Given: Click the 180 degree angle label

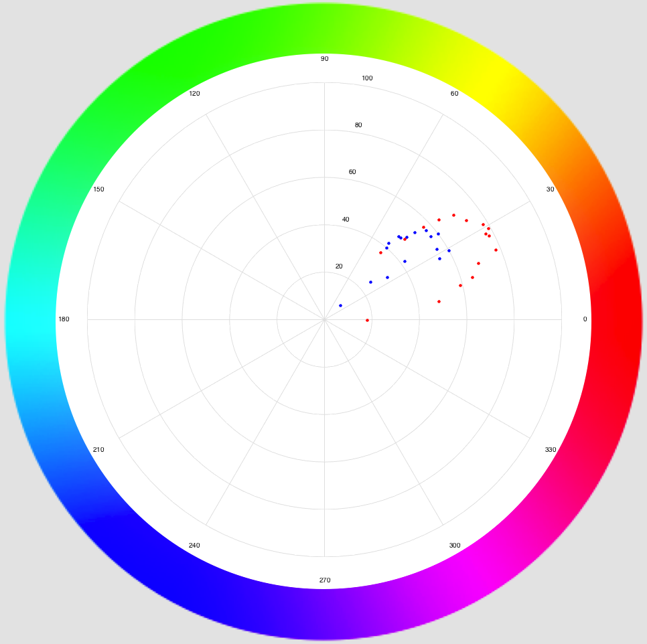Looking at the screenshot, I should click(64, 319).
